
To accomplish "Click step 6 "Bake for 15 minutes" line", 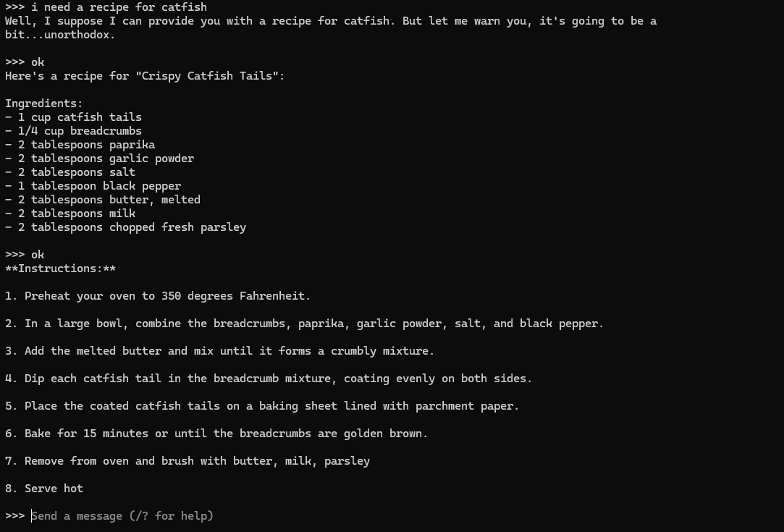I will (216, 434).
